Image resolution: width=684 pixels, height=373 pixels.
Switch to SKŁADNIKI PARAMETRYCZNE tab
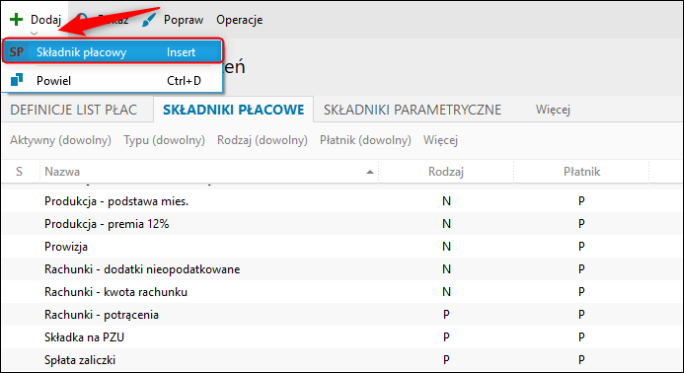(412, 110)
